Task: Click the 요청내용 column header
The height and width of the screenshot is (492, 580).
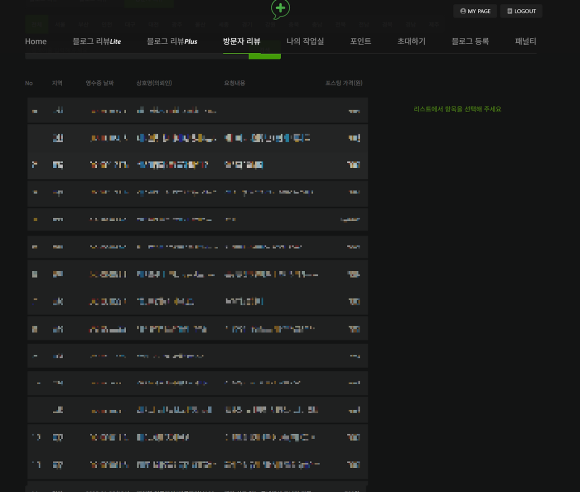Action: coord(235,83)
